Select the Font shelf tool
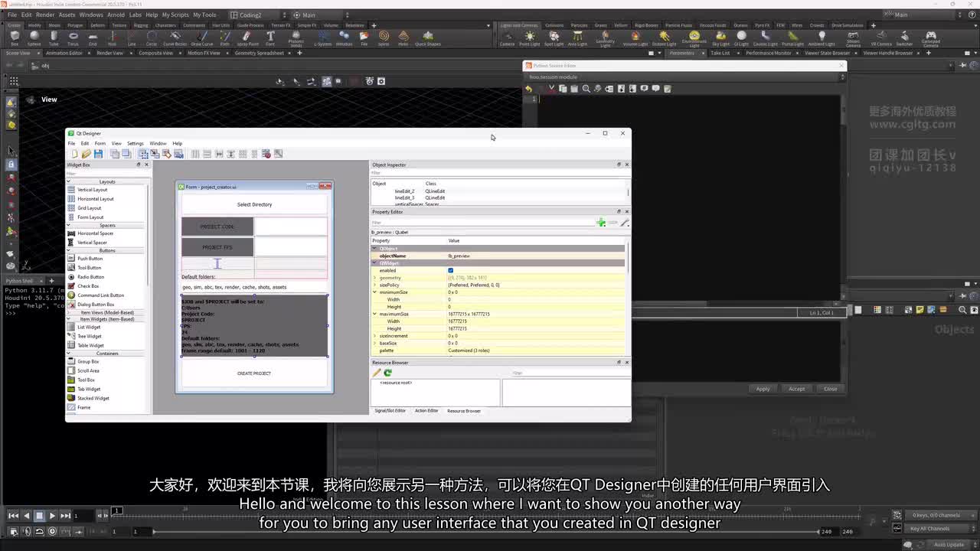The width and height of the screenshot is (980, 551). 270,38
